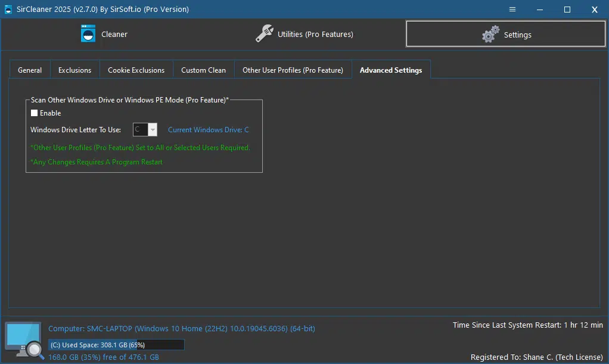Click the SirCleaner app icon in title bar
609x364 pixels.
tap(8, 10)
